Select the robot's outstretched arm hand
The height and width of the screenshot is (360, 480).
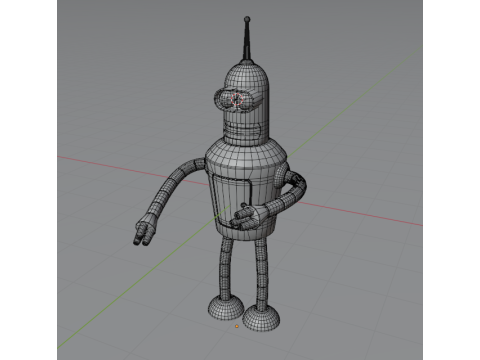[145, 230]
